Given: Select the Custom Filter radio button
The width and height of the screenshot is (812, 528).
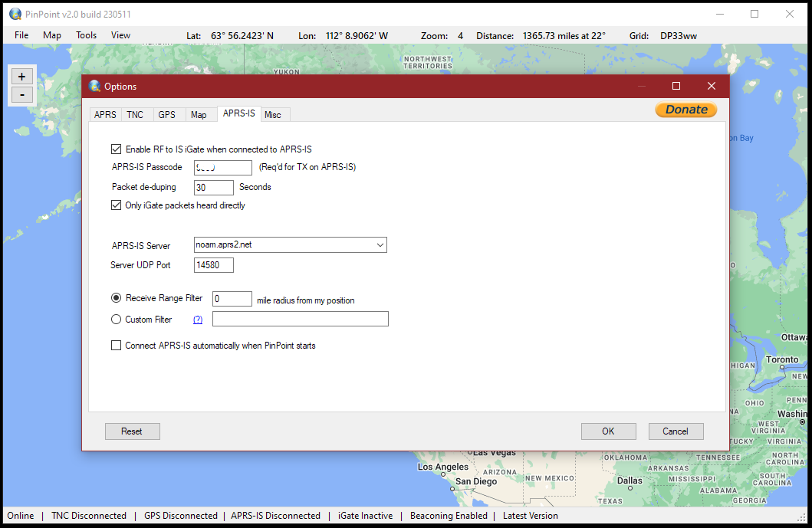Looking at the screenshot, I should tap(116, 318).
